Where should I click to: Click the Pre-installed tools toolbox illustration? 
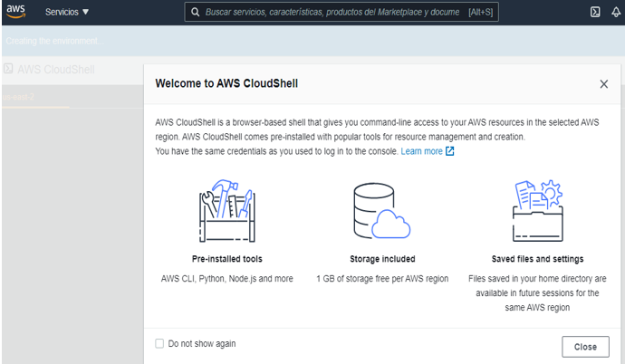(226, 210)
